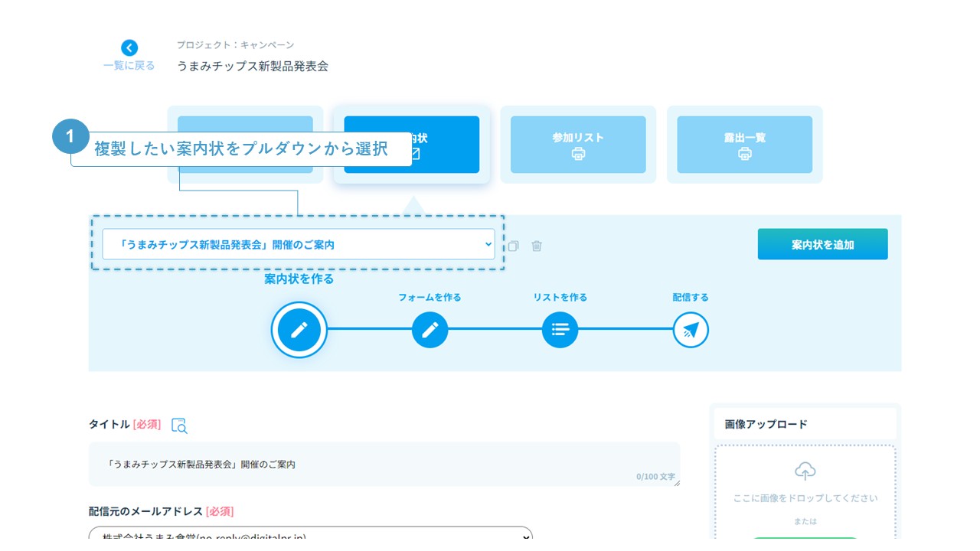The width and height of the screenshot is (980, 551).
Task: Click the trash icon to delete invitation
Action: tap(537, 246)
